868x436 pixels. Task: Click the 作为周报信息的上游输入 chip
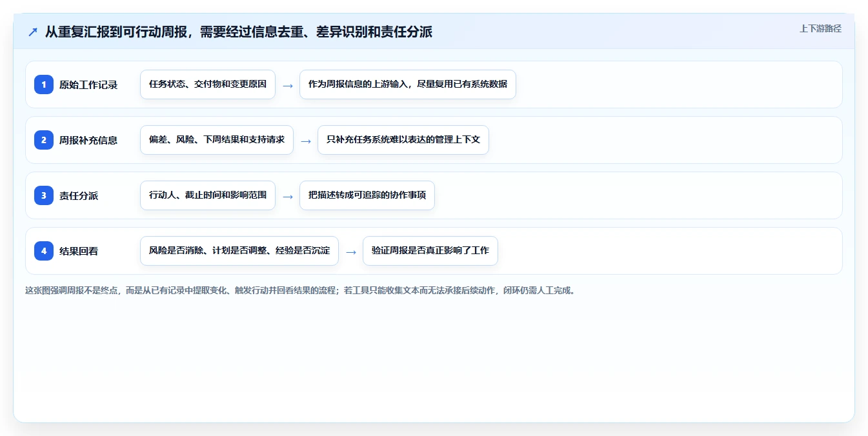(x=408, y=84)
